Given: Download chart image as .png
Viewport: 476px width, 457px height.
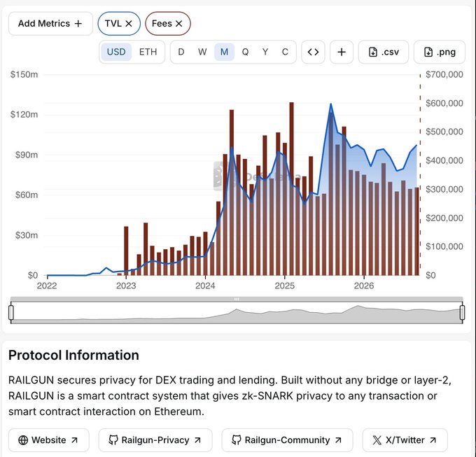Looking at the screenshot, I should pyautogui.click(x=440, y=52).
